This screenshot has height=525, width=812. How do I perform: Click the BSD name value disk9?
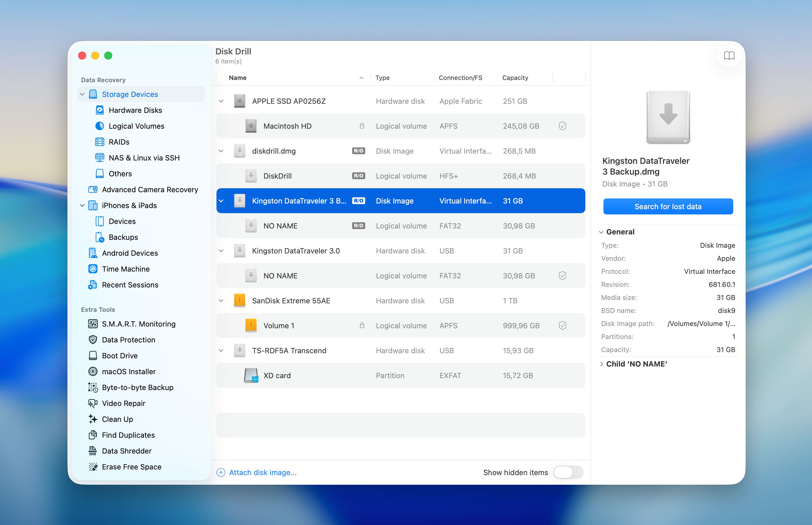coord(726,311)
